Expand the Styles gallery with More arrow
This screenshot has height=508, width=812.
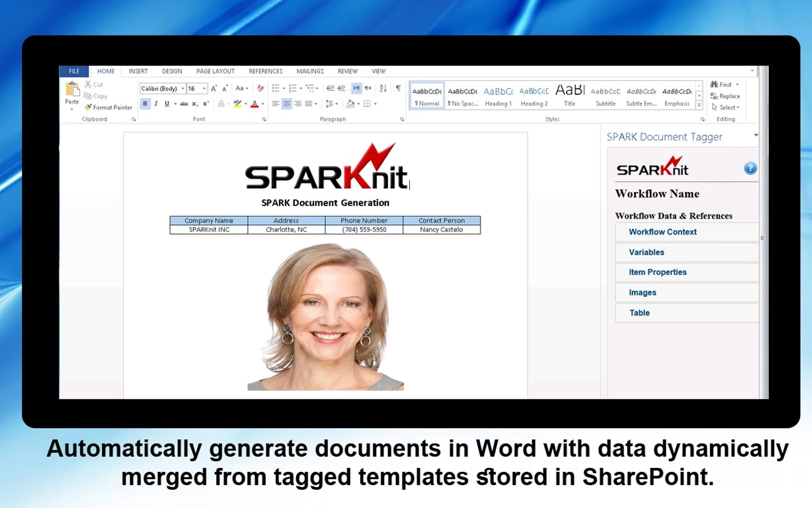(x=699, y=105)
